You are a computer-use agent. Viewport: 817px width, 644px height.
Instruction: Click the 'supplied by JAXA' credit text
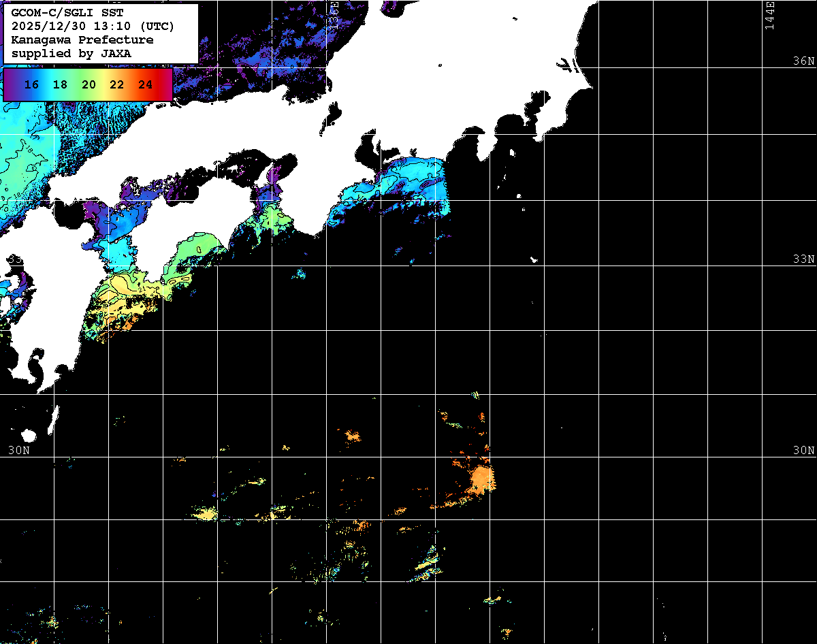[x=71, y=53]
